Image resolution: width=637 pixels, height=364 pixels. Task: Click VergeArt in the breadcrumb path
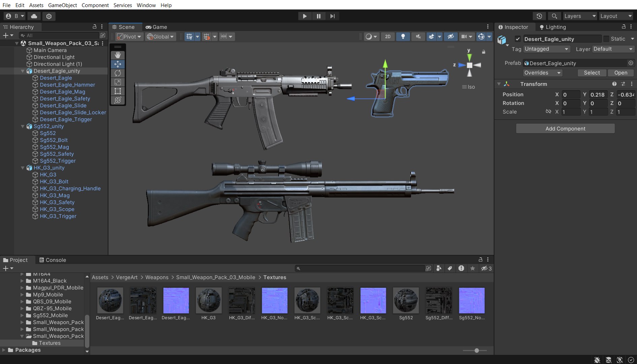(127, 277)
